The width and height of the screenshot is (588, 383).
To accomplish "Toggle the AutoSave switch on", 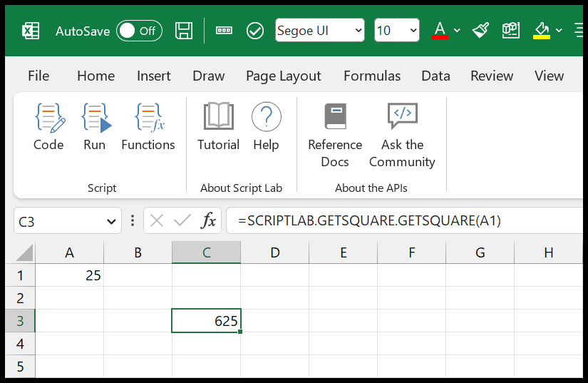I will click(x=139, y=31).
